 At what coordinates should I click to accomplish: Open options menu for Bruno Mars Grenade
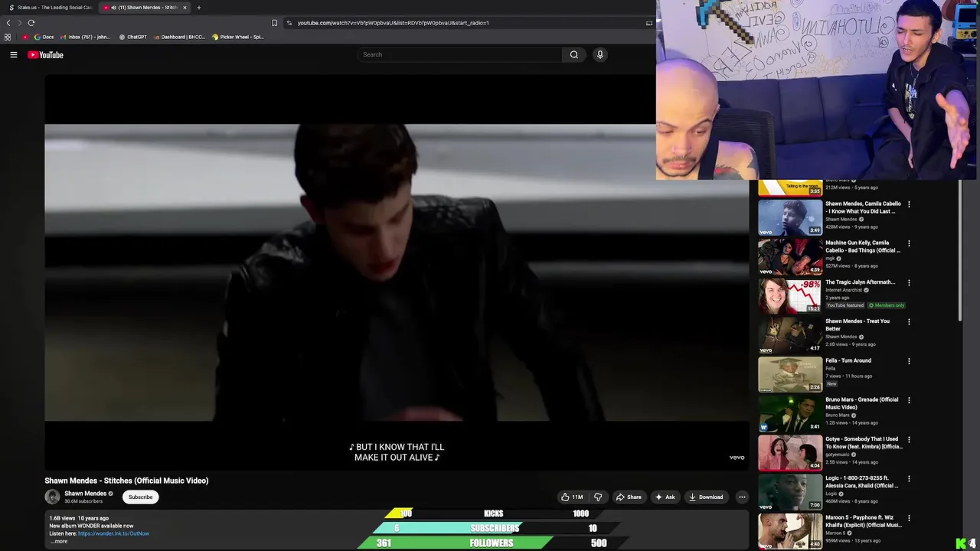[x=909, y=400]
